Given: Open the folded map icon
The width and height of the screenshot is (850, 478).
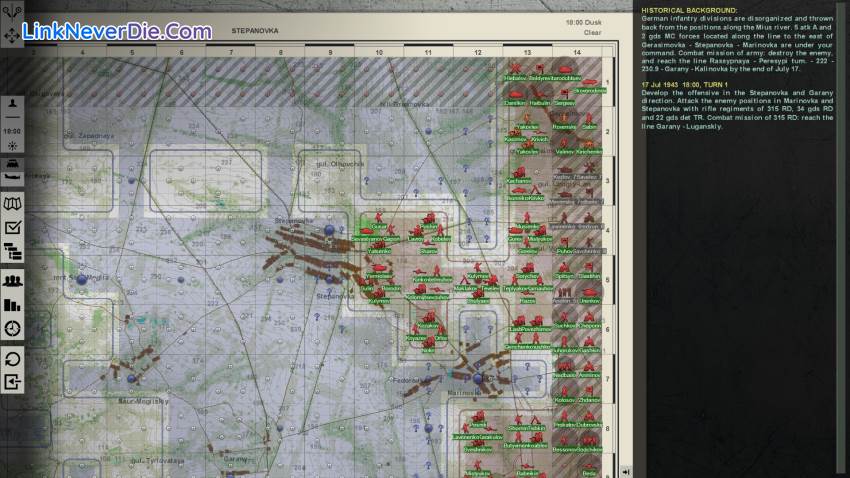Looking at the screenshot, I should point(12,204).
